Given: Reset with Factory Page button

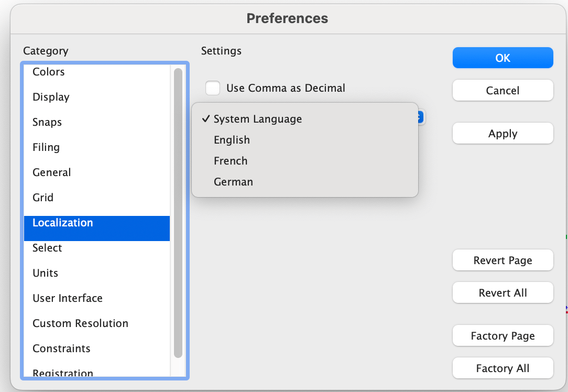Looking at the screenshot, I should (x=503, y=336).
